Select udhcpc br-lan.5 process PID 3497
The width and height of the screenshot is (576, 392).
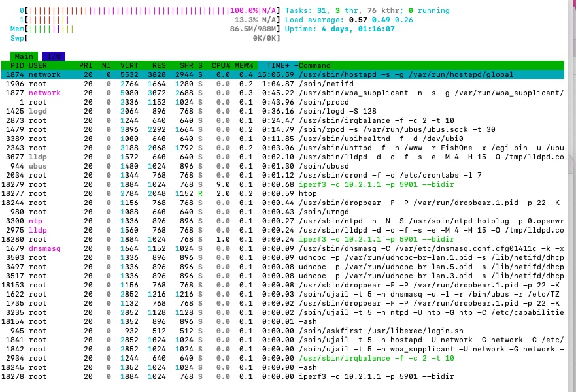(x=282, y=267)
